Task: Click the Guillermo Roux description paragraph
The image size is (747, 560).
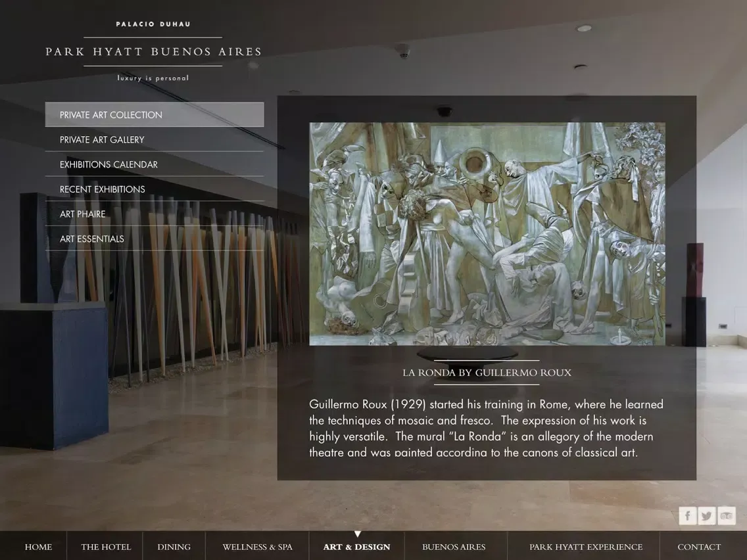Action: [x=486, y=428]
